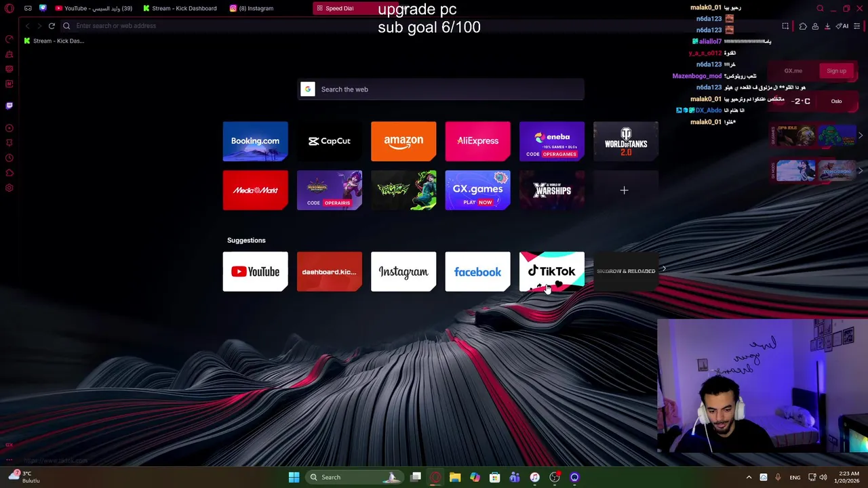Open Eneba speed dial tile
The image size is (868, 488).
[x=551, y=141]
